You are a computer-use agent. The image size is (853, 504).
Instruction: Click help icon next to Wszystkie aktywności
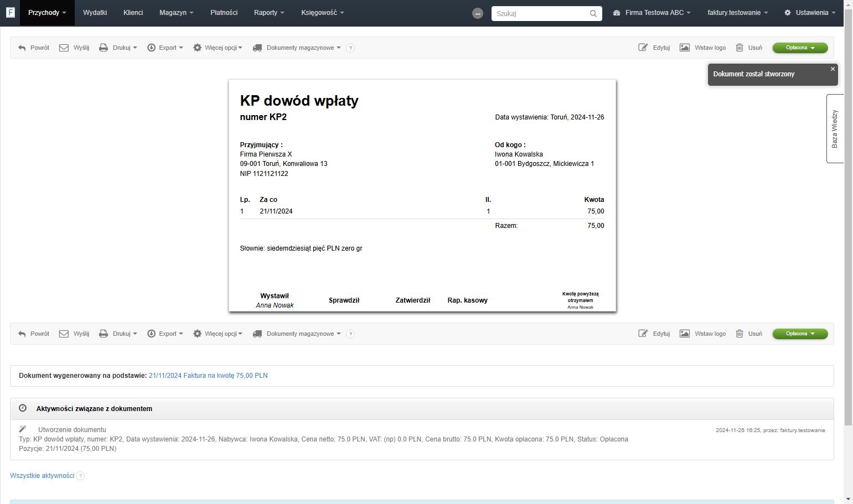(x=80, y=476)
